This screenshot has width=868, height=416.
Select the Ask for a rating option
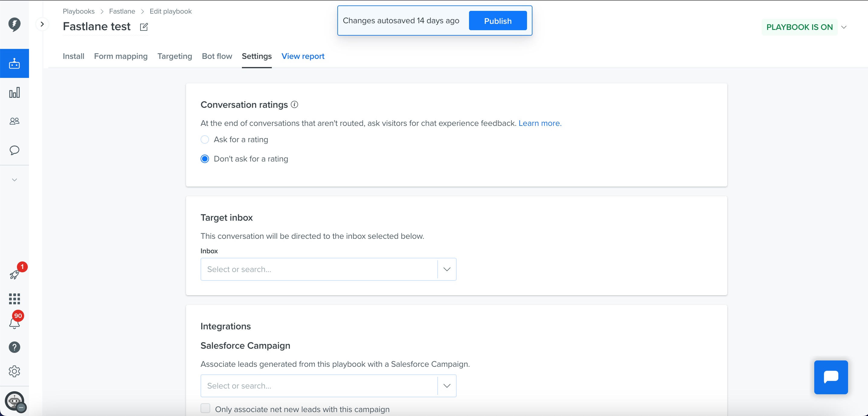pyautogui.click(x=204, y=139)
